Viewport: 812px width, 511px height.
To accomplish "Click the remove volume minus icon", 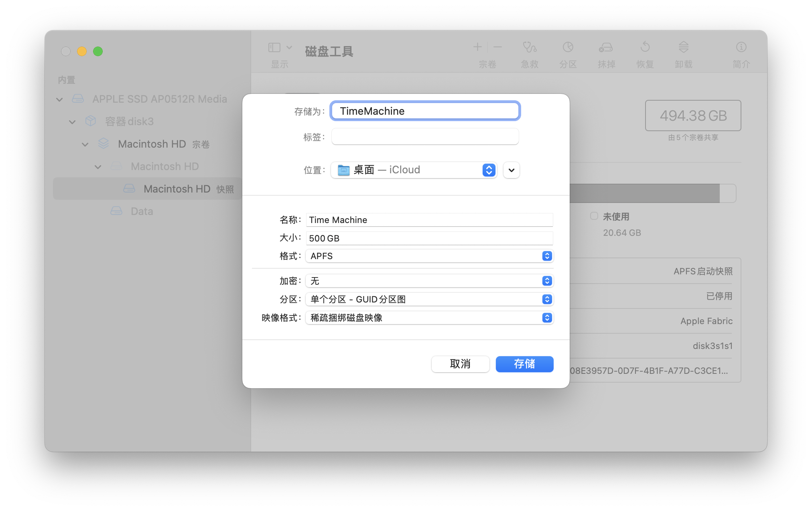I will (x=497, y=47).
